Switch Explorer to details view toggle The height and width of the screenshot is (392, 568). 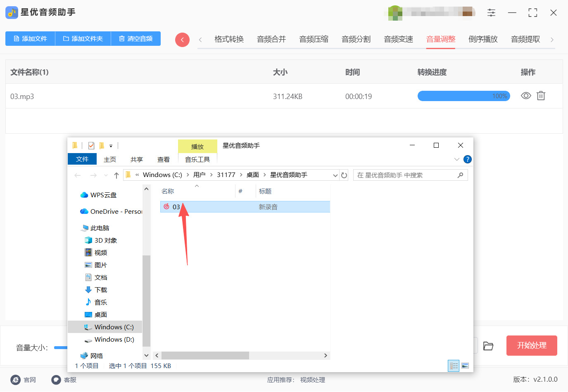click(x=453, y=366)
